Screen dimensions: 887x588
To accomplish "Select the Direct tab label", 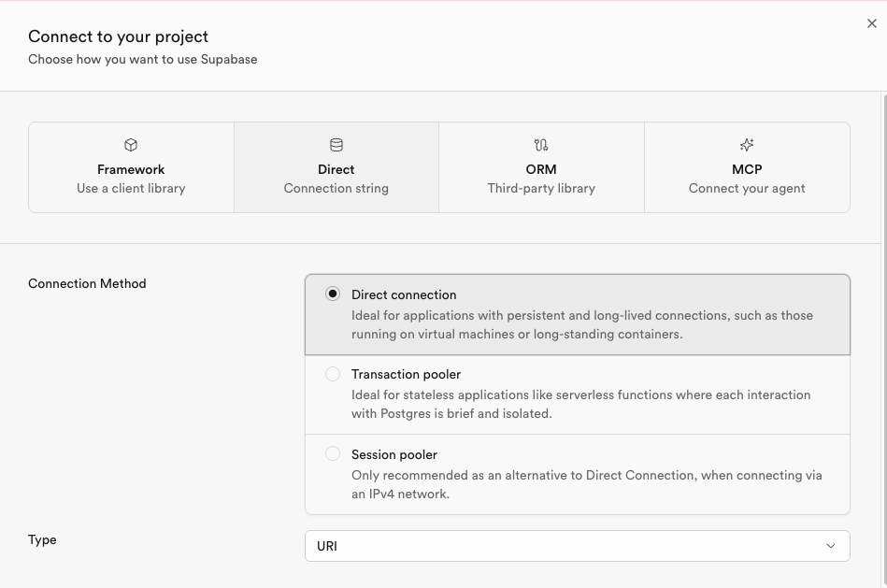I will click(x=336, y=169).
